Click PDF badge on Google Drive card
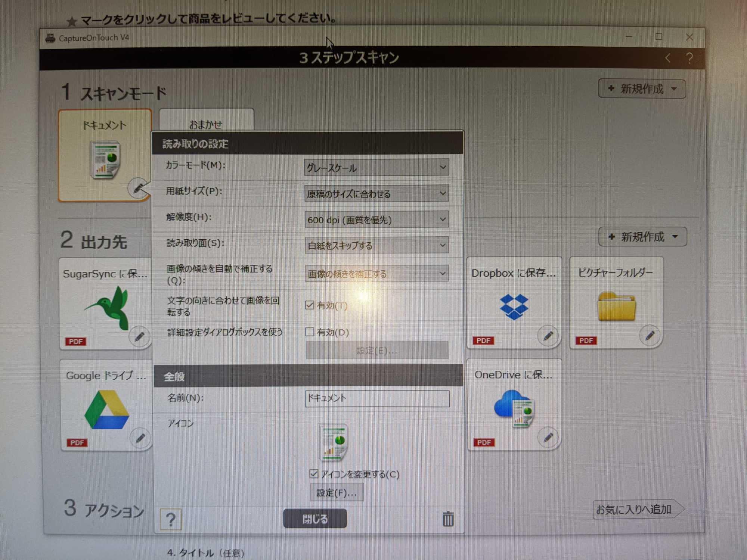The width and height of the screenshot is (747, 560). 77,442
